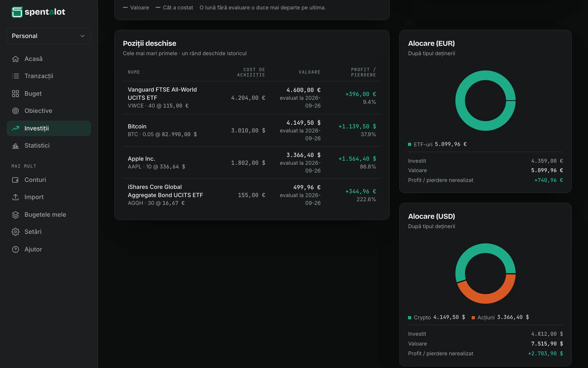588x368 pixels.
Task: Click the Conturi wallet icon
Action: click(x=16, y=180)
